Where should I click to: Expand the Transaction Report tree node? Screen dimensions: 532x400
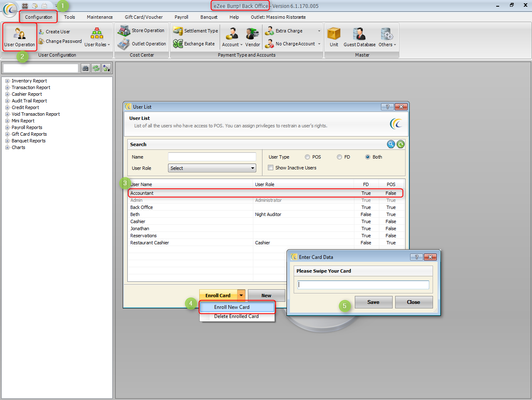click(7, 87)
